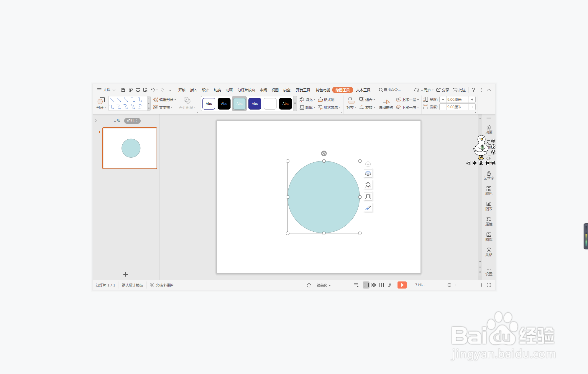Click the Format Painter (格式刷) icon
The image size is (588, 374).
tap(326, 100)
